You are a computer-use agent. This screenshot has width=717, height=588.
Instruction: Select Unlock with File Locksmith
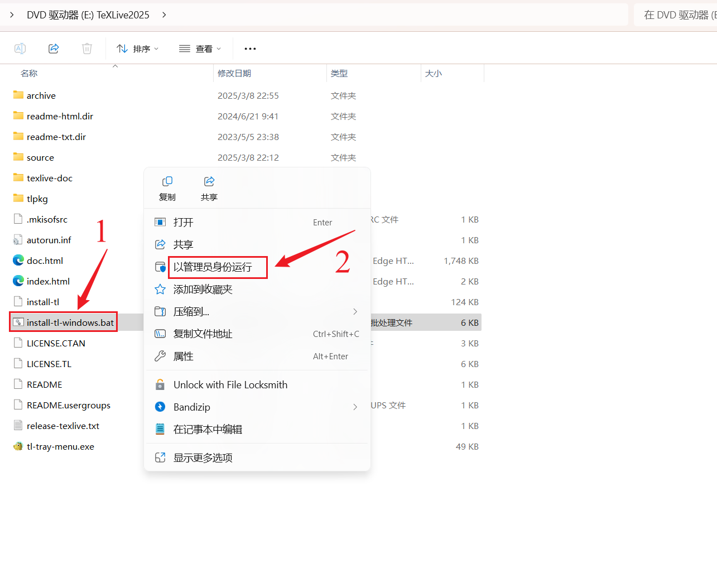pos(257,384)
